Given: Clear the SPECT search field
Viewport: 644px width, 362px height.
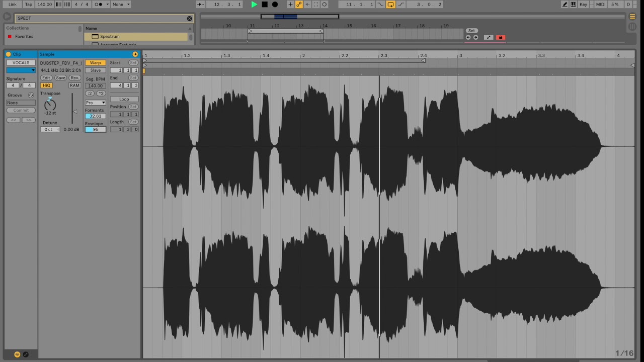Looking at the screenshot, I should point(189,19).
